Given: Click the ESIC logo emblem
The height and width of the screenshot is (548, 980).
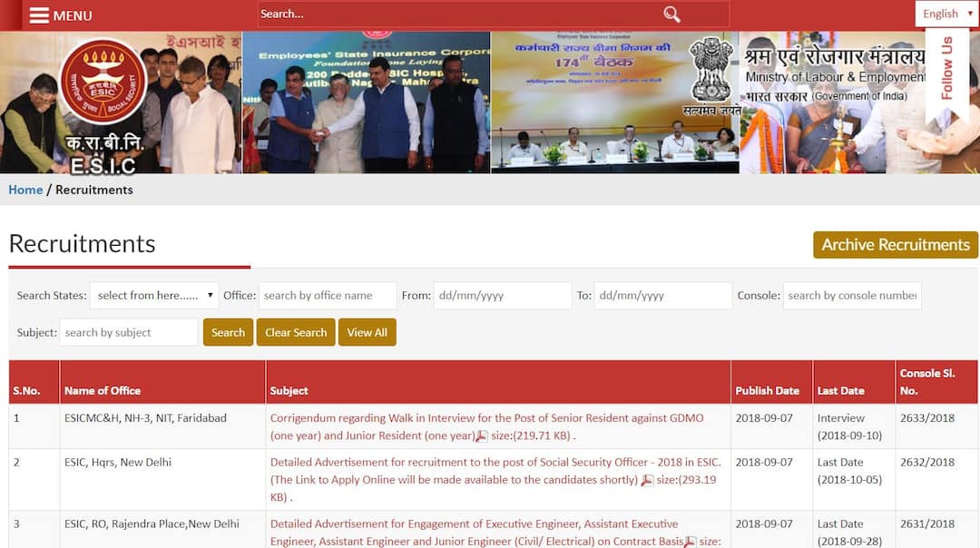Looking at the screenshot, I should (103, 82).
